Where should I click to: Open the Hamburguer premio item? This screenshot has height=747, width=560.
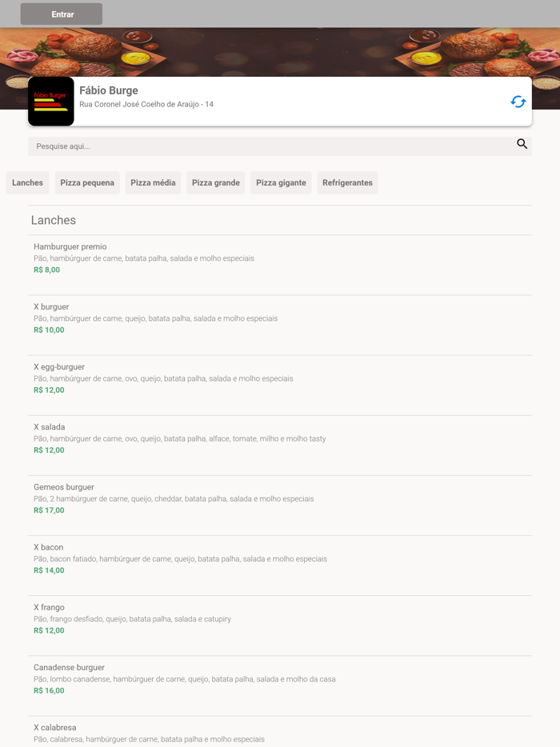[280, 265]
